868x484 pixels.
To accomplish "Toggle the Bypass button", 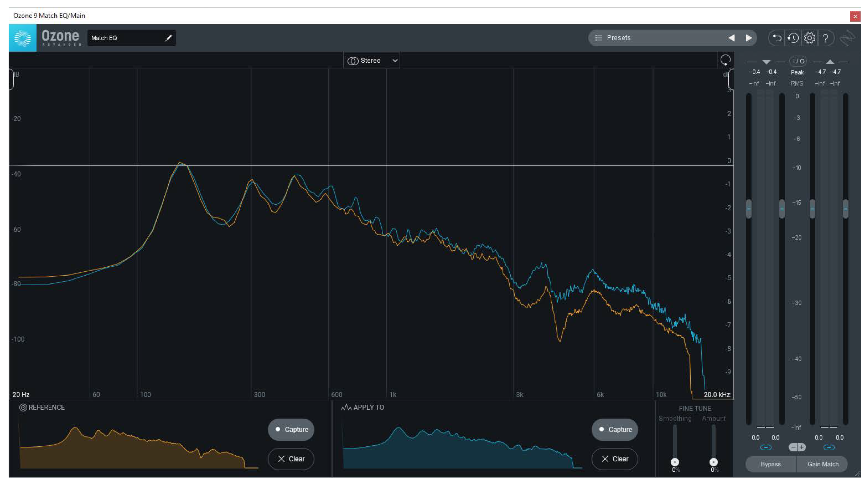I will pyautogui.click(x=770, y=464).
